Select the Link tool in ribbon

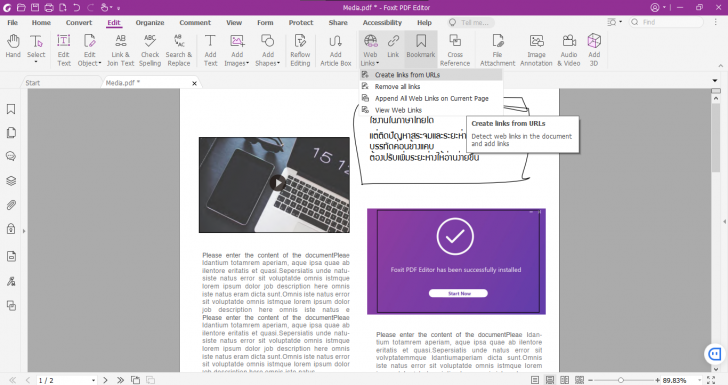(x=393, y=46)
